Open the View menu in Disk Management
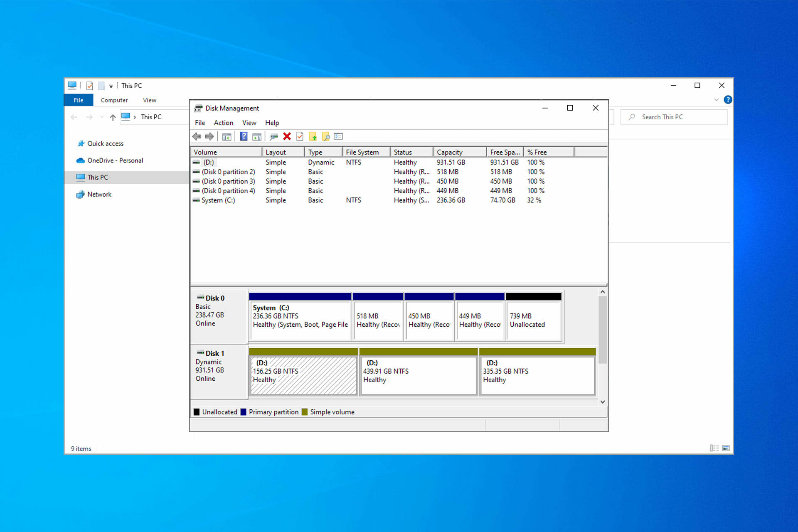 249,123
